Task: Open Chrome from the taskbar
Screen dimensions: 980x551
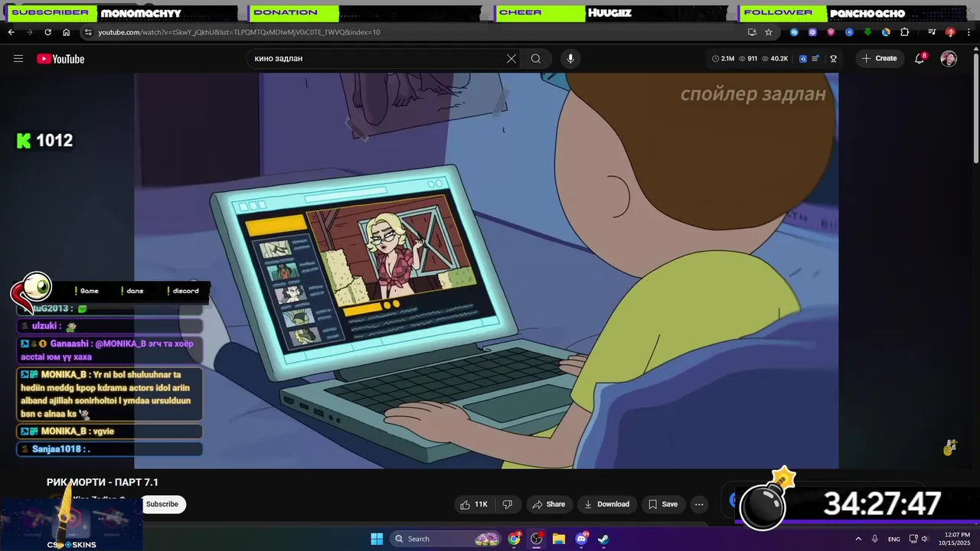Action: (x=514, y=539)
